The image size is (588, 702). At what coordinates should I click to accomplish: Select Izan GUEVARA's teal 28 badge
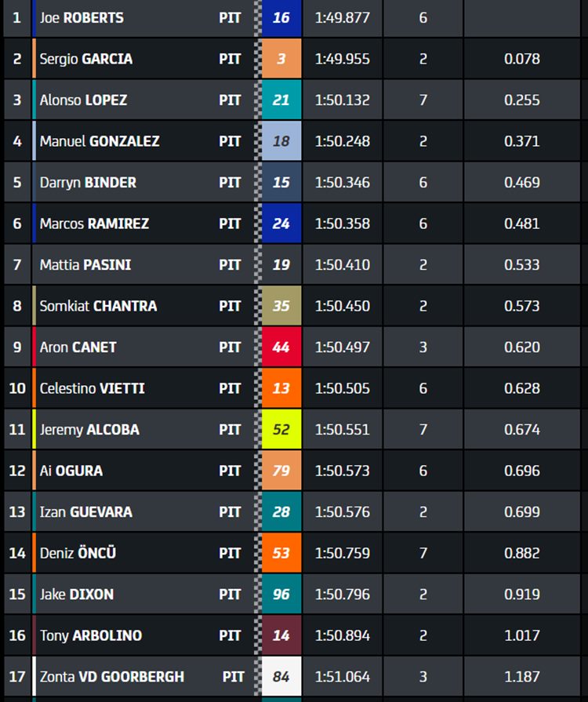[281, 511]
